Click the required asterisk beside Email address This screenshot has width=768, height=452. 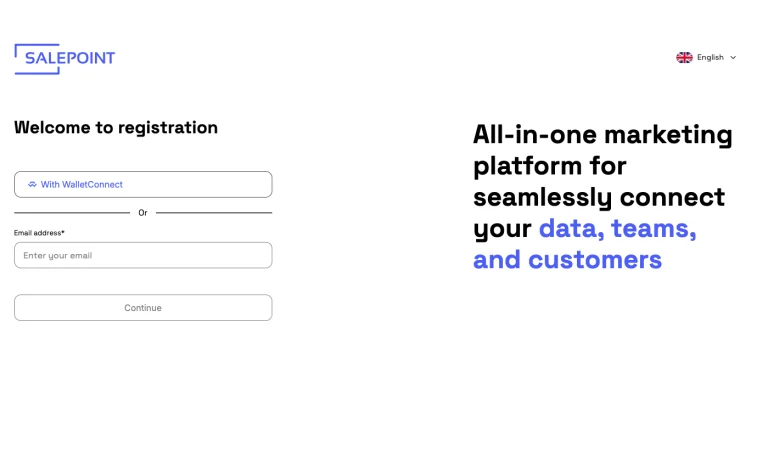pos(63,232)
